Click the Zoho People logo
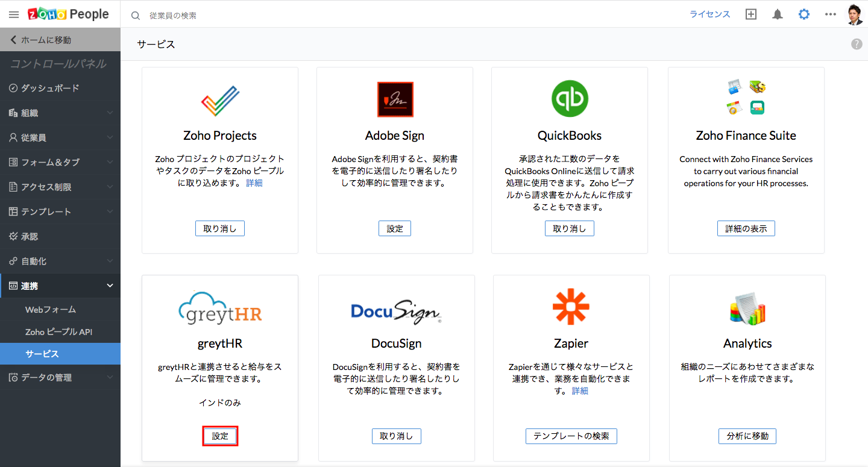Viewport: 868px width, 467px height. (68, 14)
